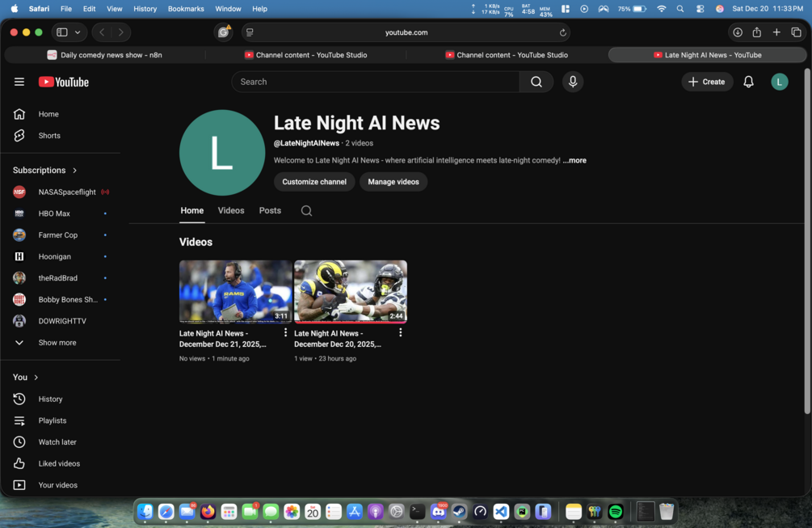Viewport: 812px width, 528px height.
Task: Select the channel Home tab
Action: (x=192, y=210)
